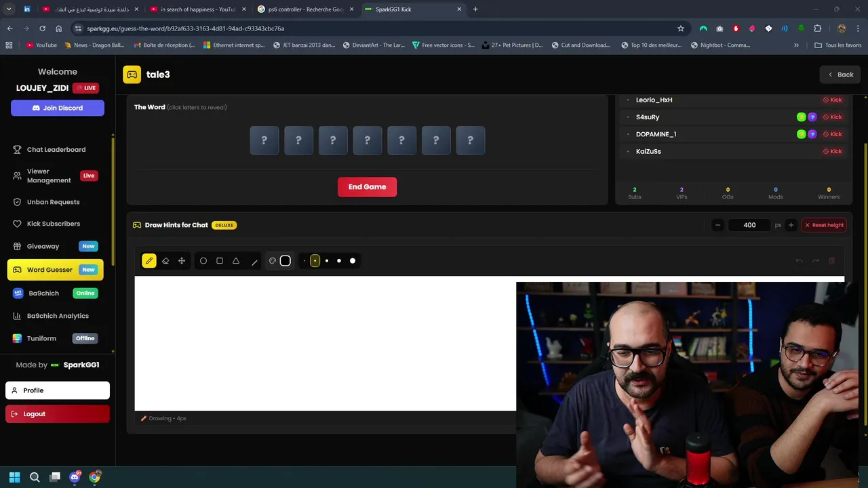Redo the drawing stroke

click(816, 261)
